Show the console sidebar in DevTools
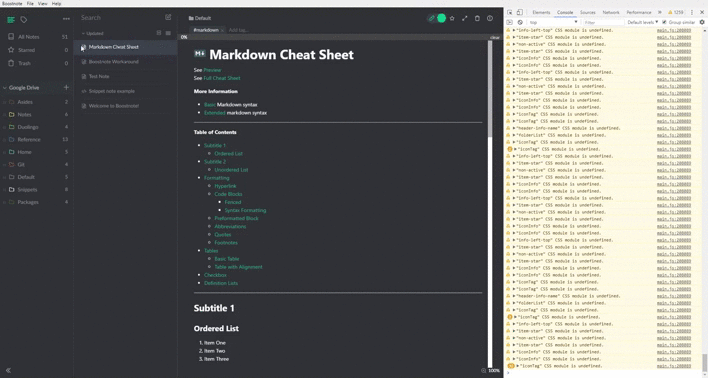Image resolution: width=708 pixels, height=378 pixels. (510, 22)
